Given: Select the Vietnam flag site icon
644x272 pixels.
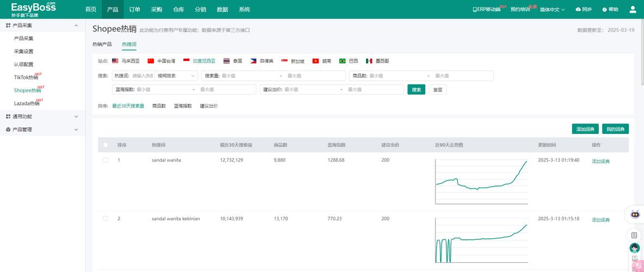Looking at the screenshot, I should (315, 61).
